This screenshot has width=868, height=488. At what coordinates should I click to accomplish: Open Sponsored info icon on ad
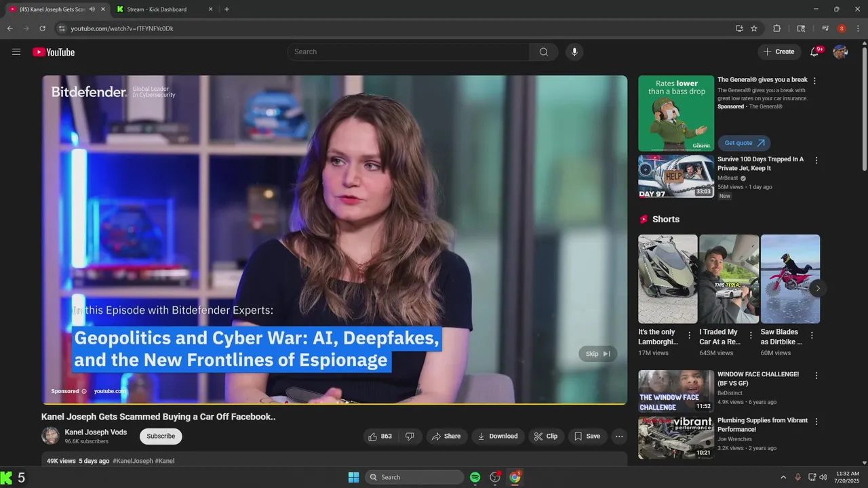coord(84,391)
